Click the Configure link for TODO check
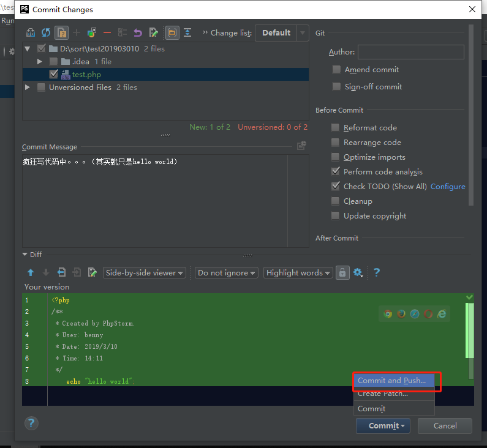Image resolution: width=487 pixels, height=448 pixels. pos(448,187)
